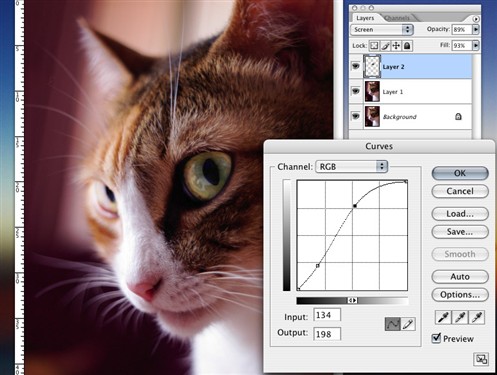This screenshot has height=375, width=497.
Task: Toggle curves dialog grid size icon
Action: click(481, 359)
